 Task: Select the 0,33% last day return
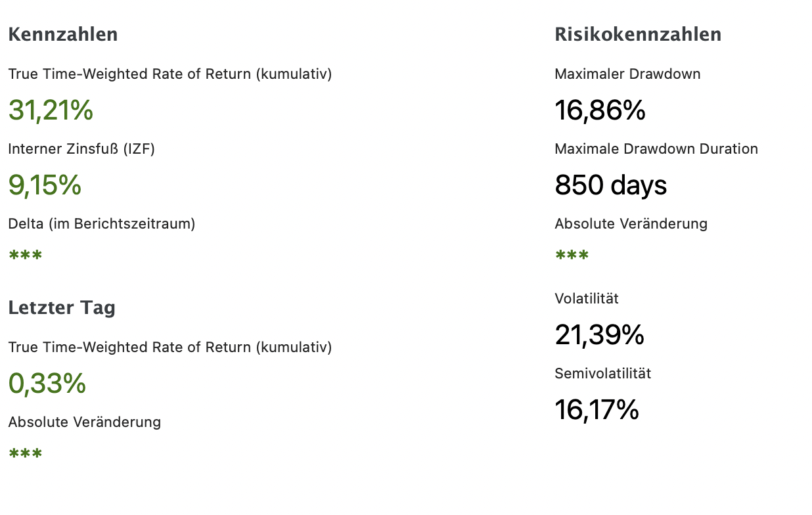pos(47,384)
